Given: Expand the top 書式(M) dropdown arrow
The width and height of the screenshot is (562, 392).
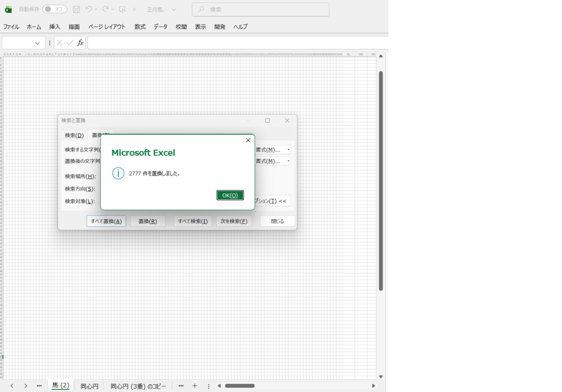Looking at the screenshot, I should 289,149.
